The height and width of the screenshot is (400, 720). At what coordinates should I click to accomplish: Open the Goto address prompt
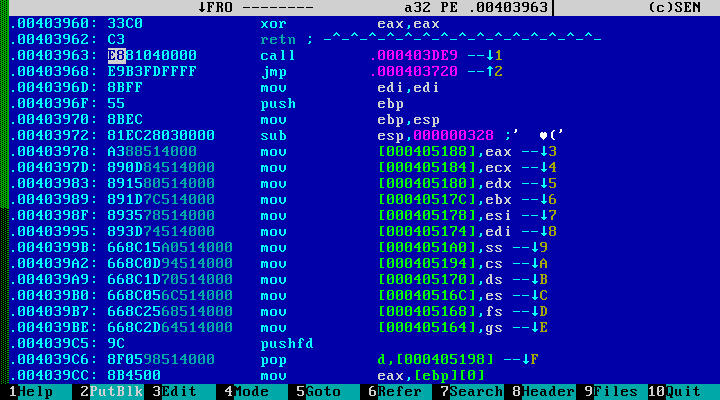pyautogui.click(x=320, y=392)
